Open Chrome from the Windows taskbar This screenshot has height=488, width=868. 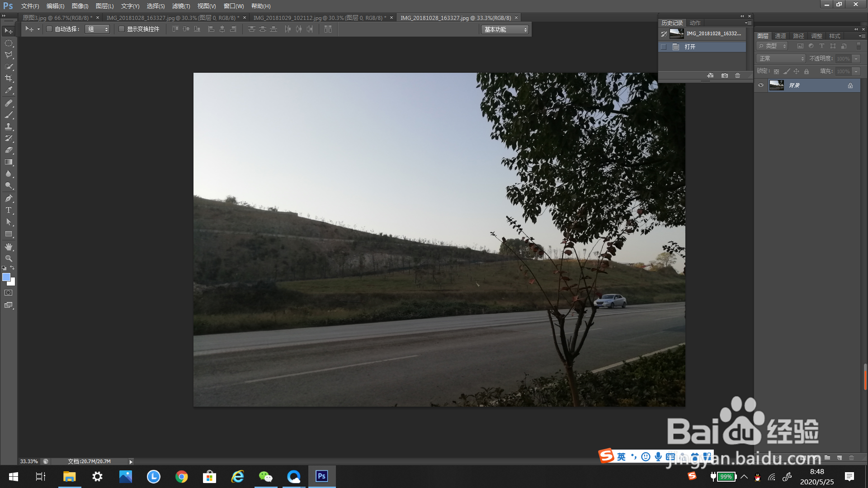tap(182, 477)
